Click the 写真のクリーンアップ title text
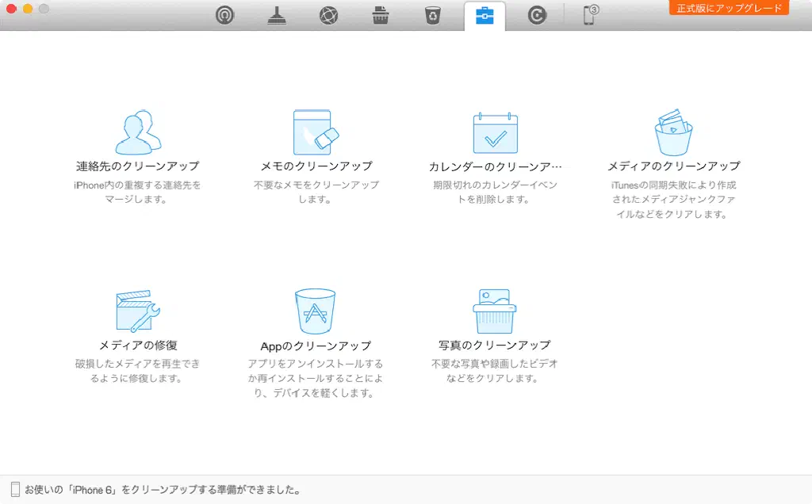 point(495,346)
